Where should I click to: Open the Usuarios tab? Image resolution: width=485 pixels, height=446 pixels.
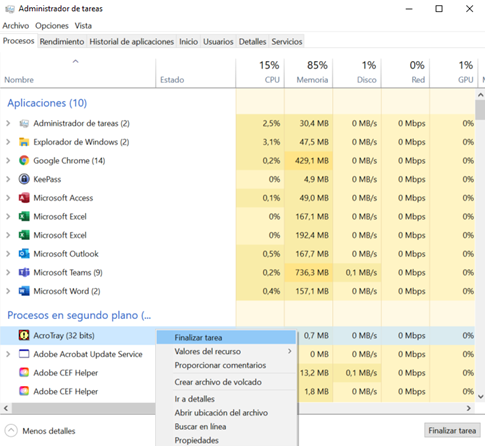(x=218, y=42)
